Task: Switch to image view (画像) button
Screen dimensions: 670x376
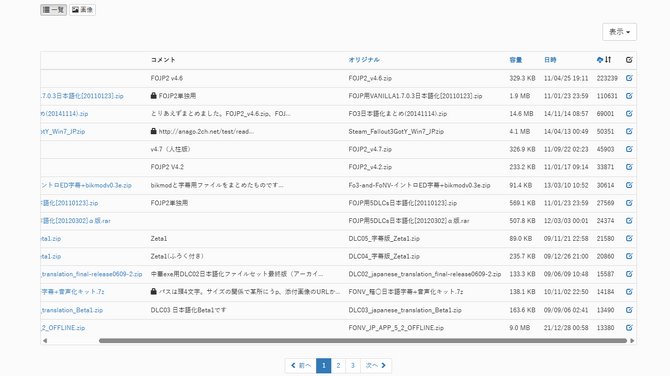Action: [x=82, y=9]
